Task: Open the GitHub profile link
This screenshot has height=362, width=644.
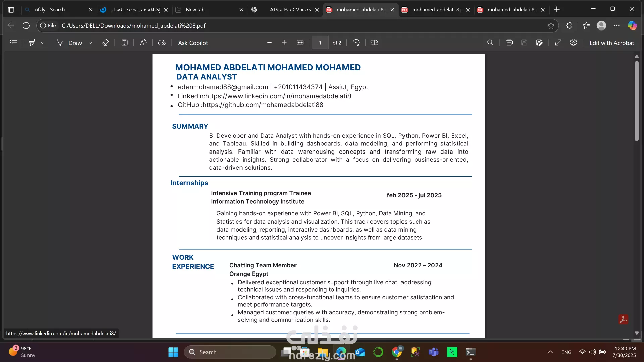Action: 263,105
